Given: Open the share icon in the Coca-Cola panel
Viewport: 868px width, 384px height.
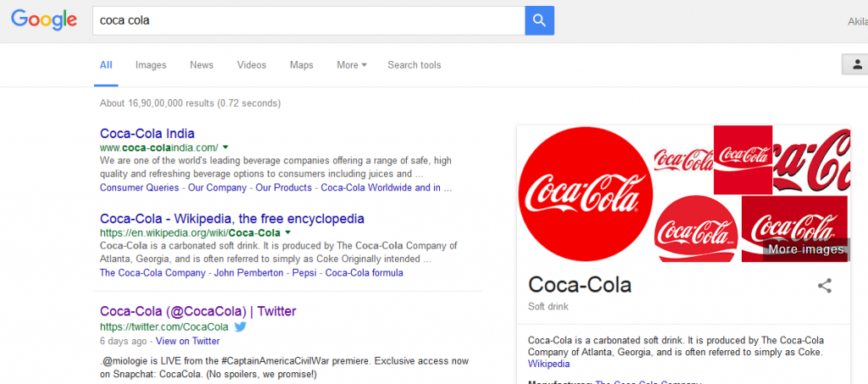Looking at the screenshot, I should click(x=824, y=286).
